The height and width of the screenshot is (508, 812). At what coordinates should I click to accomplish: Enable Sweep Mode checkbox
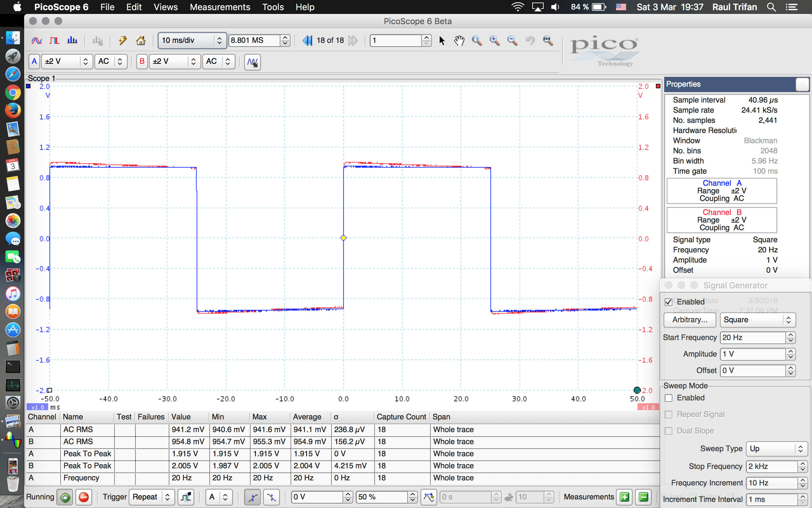[x=668, y=398]
